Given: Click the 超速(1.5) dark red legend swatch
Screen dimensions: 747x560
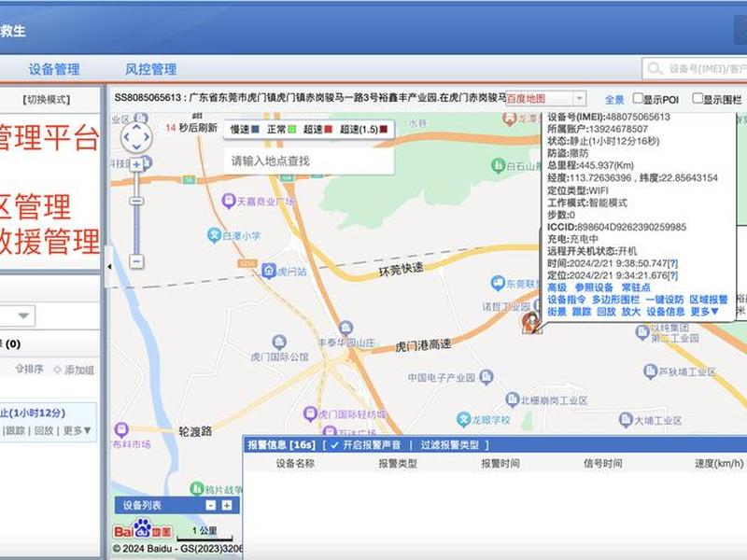Looking at the screenshot, I should coord(384,129).
